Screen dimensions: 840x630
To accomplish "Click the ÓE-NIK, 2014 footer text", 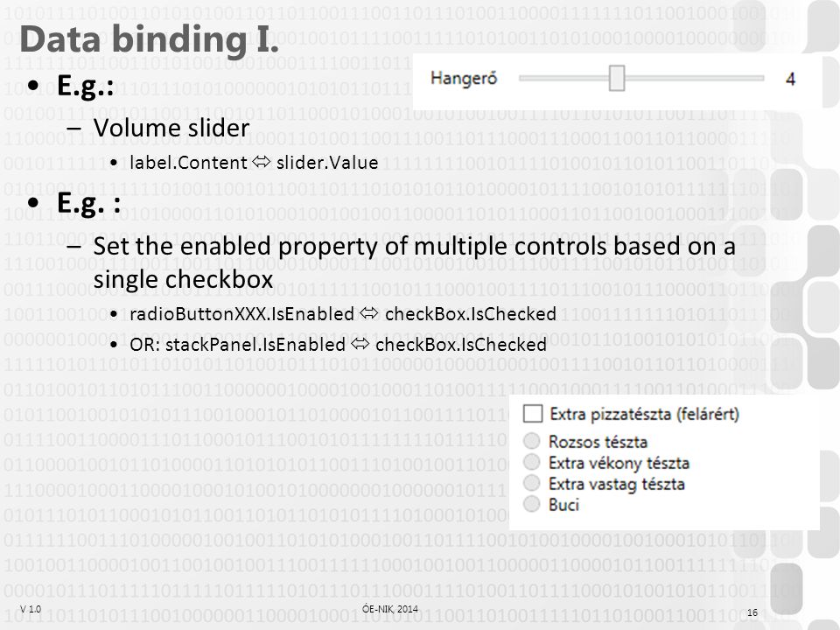I will (390, 609).
